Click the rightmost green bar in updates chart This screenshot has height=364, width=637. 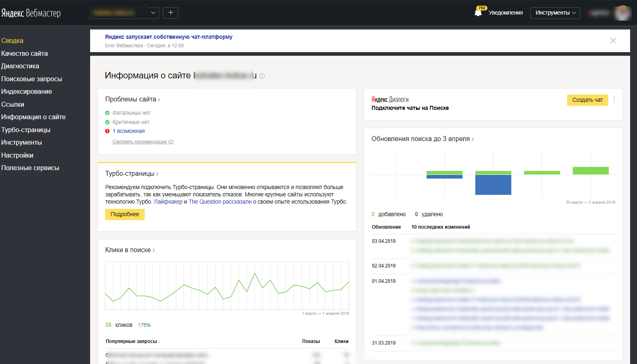click(591, 171)
